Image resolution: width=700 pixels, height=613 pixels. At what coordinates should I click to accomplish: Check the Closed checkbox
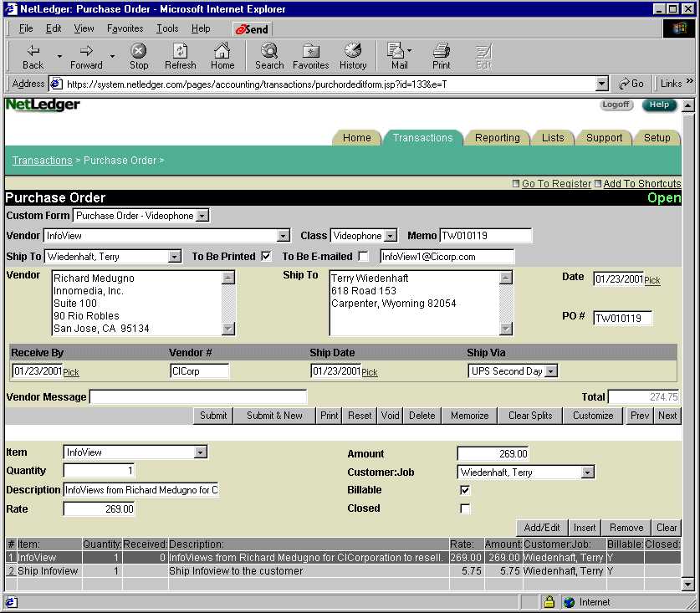[465, 508]
